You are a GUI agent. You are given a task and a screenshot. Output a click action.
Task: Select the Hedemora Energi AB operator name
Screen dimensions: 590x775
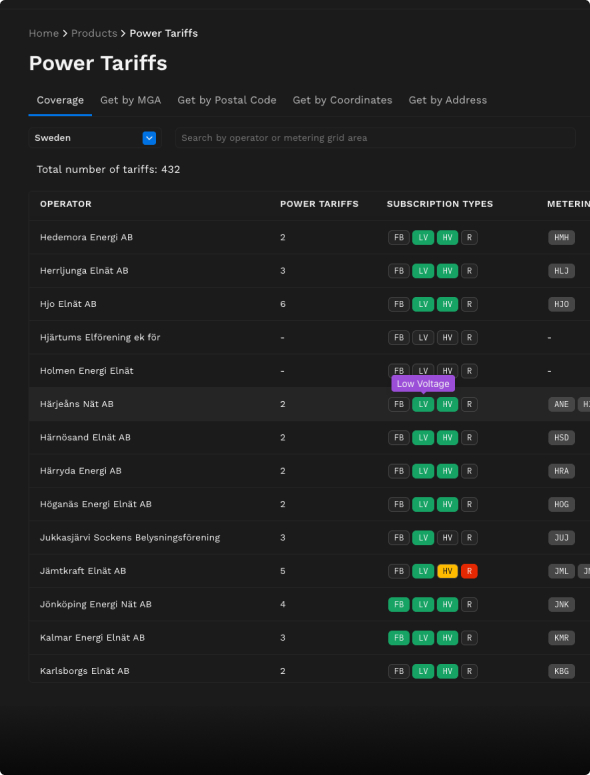click(x=86, y=238)
